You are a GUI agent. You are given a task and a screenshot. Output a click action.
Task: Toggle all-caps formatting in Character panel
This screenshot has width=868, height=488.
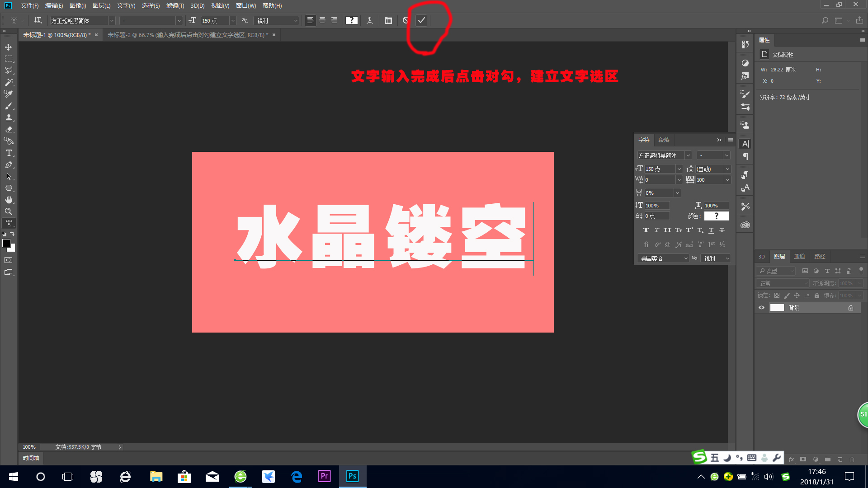(667, 230)
